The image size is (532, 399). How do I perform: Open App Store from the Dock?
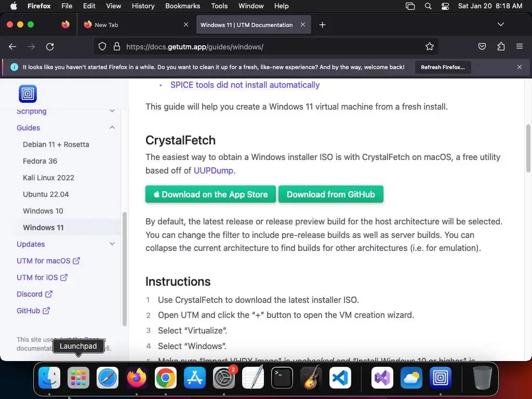click(x=195, y=377)
